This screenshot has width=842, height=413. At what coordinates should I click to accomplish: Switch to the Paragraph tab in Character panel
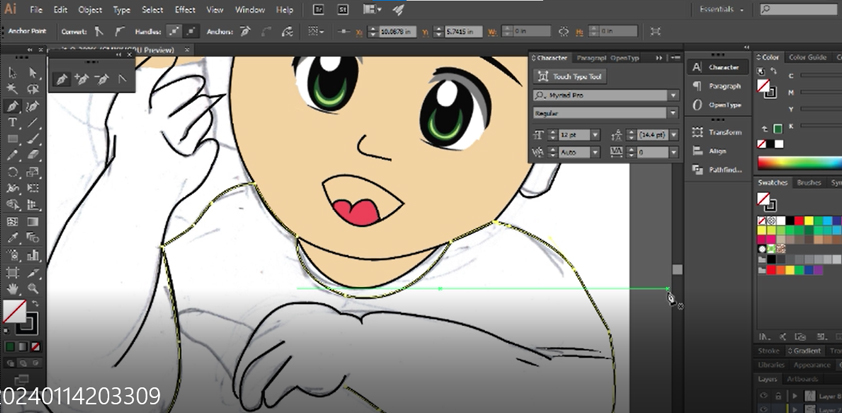click(x=591, y=58)
